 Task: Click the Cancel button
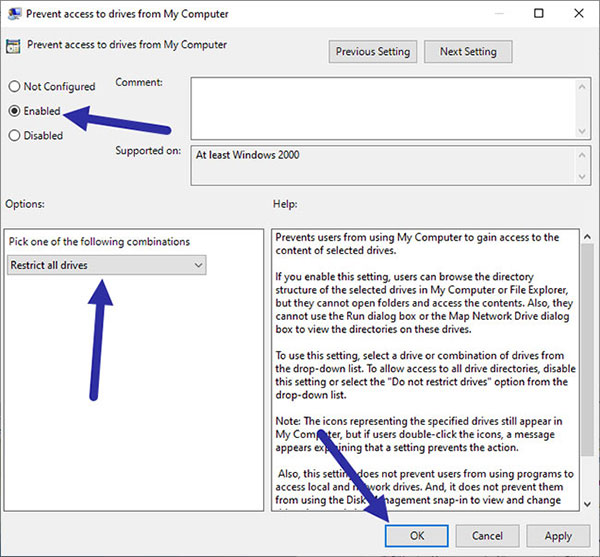pos(487,536)
